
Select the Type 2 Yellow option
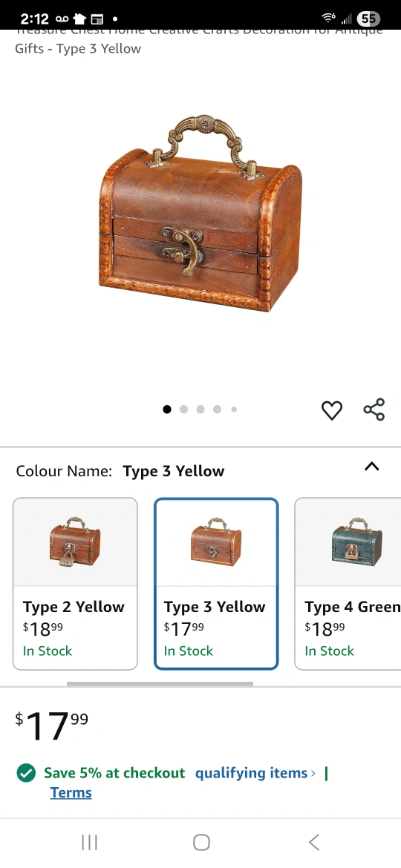(x=75, y=583)
